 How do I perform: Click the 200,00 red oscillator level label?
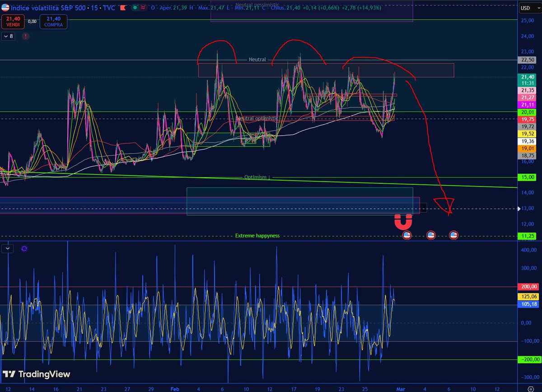coord(528,287)
